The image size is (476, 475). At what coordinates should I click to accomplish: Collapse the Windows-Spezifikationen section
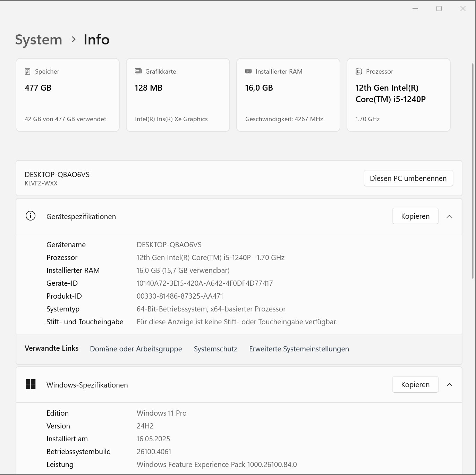click(449, 385)
